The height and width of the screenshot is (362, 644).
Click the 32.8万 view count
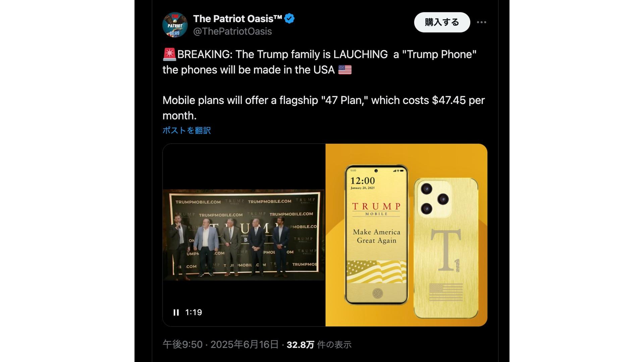point(300,345)
